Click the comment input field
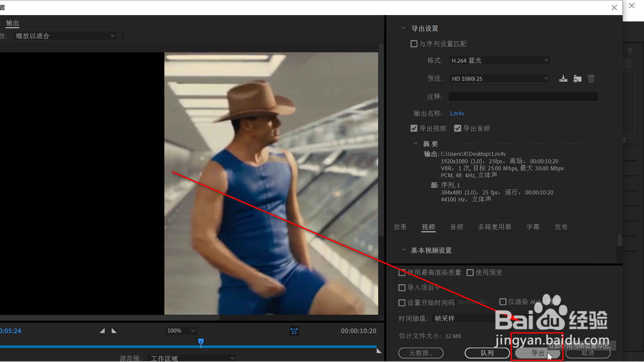 click(x=523, y=97)
